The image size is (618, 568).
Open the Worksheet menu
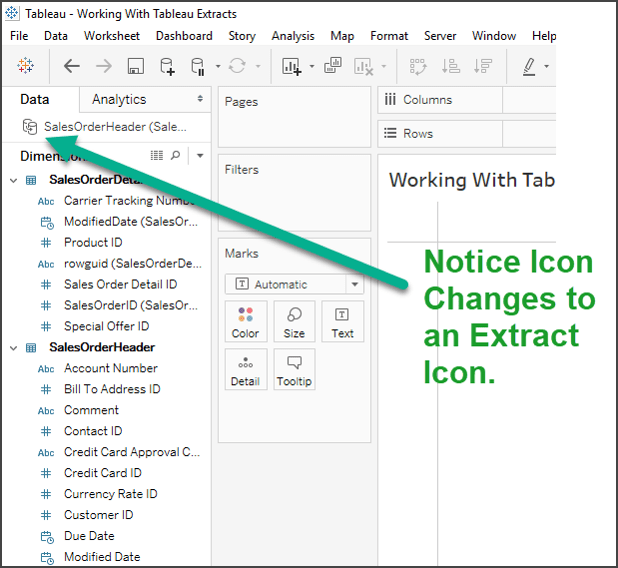(x=111, y=35)
